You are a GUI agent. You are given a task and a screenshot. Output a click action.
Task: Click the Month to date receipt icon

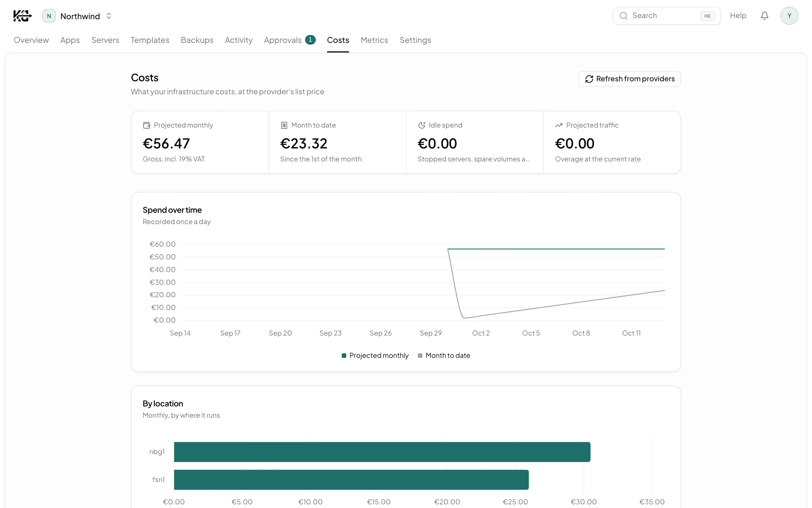[284, 125]
